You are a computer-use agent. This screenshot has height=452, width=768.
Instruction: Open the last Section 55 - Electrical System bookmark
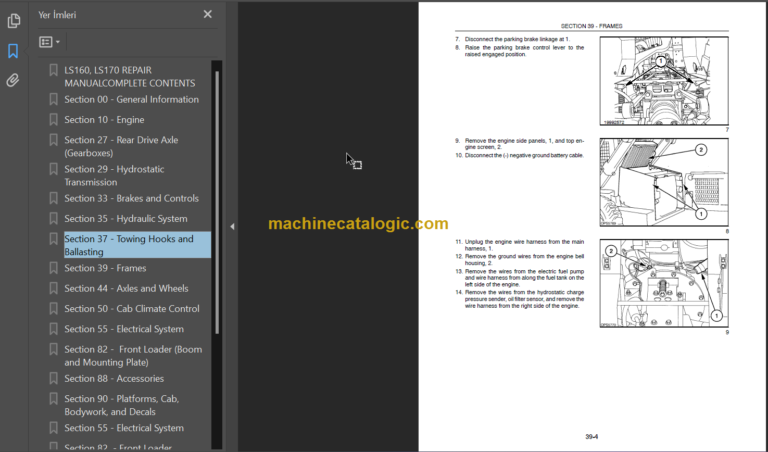pos(124,428)
